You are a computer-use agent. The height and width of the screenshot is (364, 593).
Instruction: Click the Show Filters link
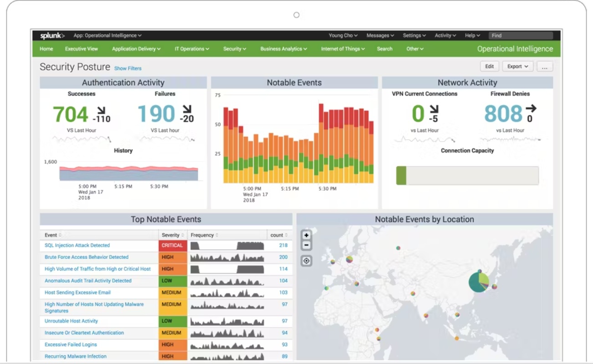click(128, 68)
